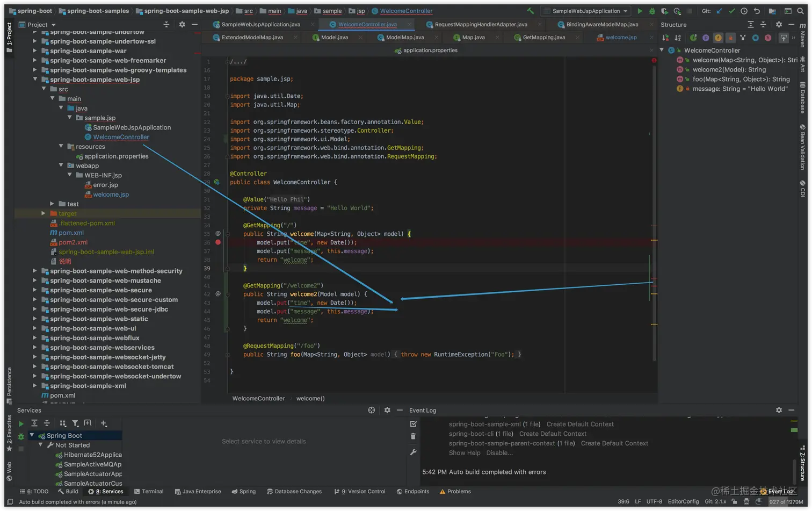
Task: Click first Create Default Context link
Action: pos(579,424)
